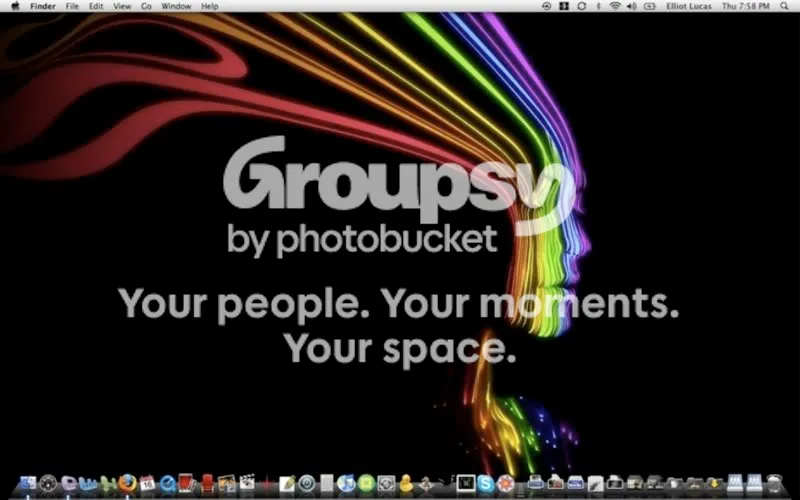Open iPhoto in the dock
Image resolution: width=800 pixels, height=500 pixels.
point(227,483)
